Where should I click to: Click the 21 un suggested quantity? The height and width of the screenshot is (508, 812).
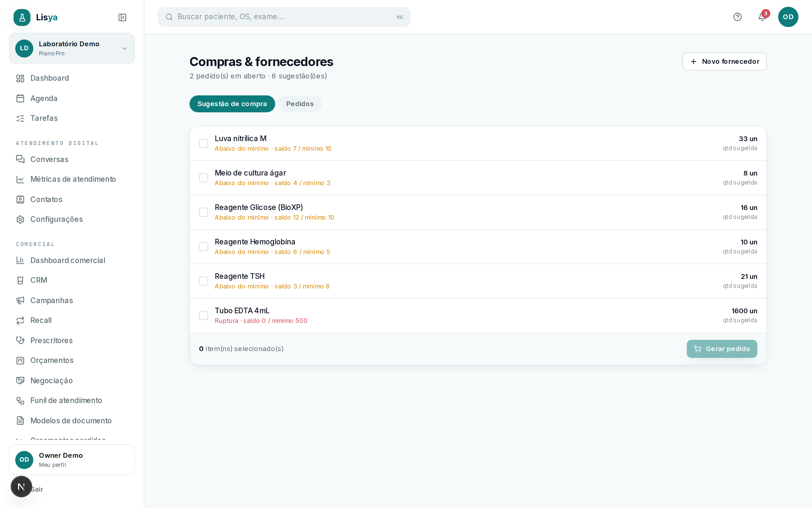point(749,277)
